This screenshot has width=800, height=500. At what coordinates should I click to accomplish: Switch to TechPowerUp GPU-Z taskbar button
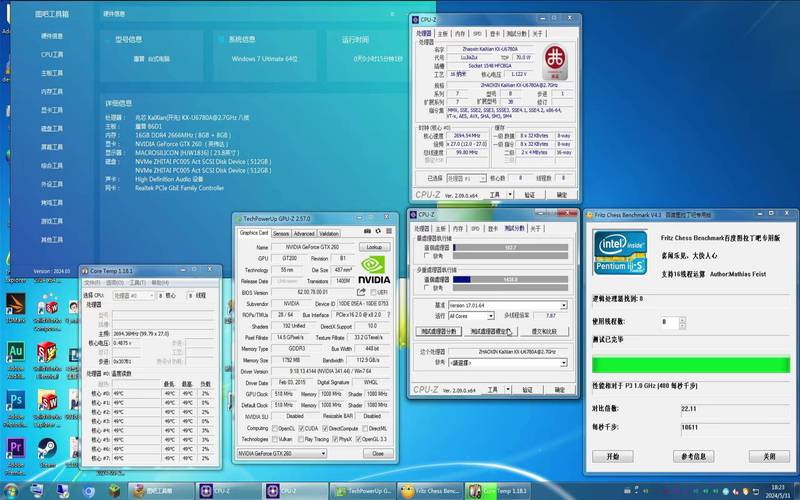(362, 491)
